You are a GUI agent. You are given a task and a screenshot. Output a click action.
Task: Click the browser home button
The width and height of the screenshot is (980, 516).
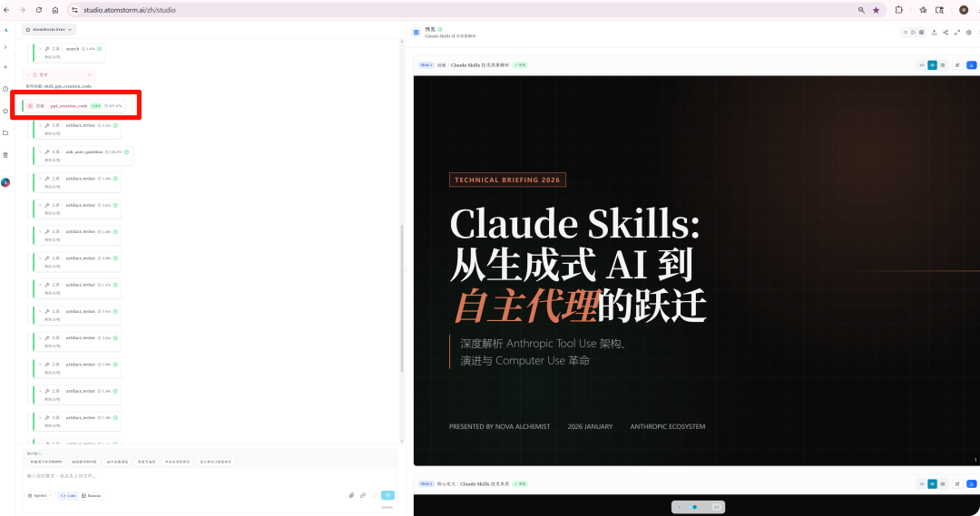[x=55, y=10]
